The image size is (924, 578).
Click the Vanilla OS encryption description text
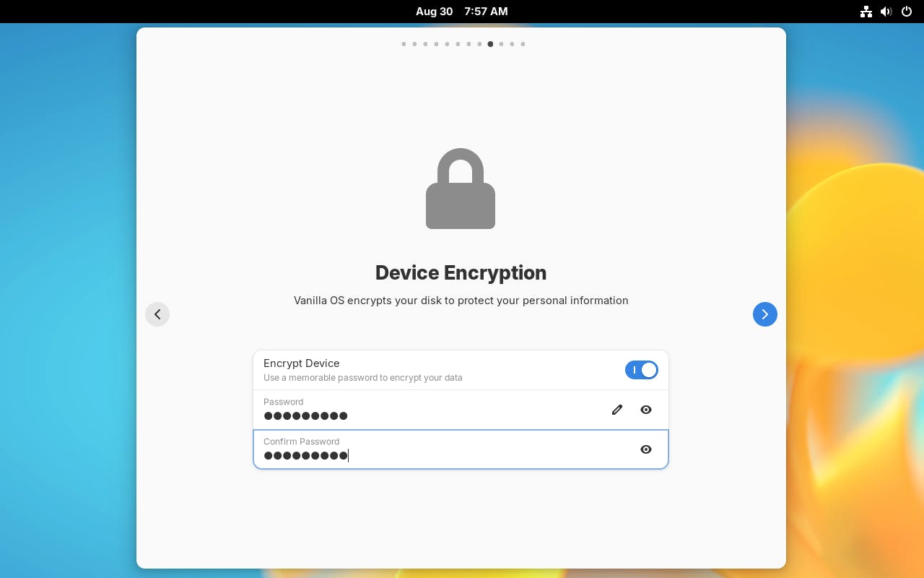[x=461, y=301]
